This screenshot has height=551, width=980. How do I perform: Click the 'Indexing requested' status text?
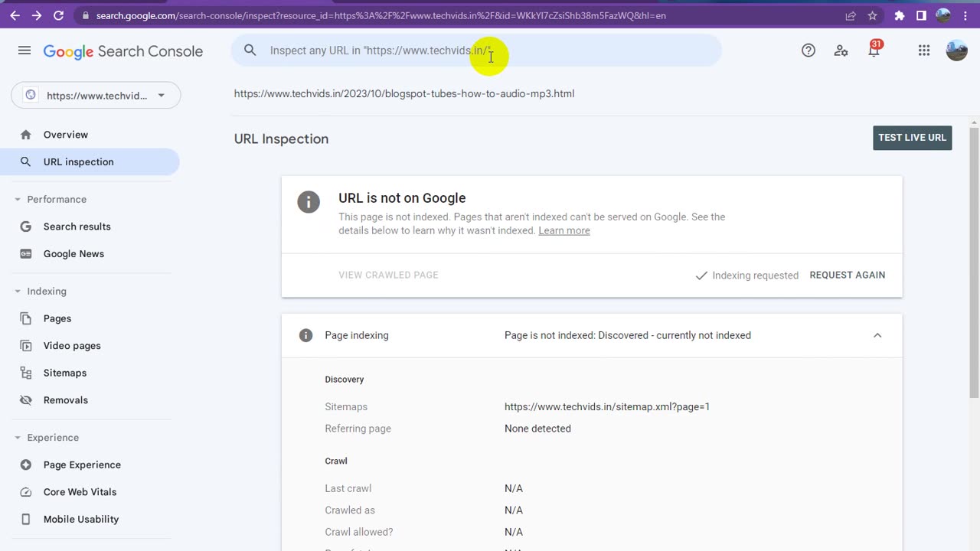click(755, 275)
